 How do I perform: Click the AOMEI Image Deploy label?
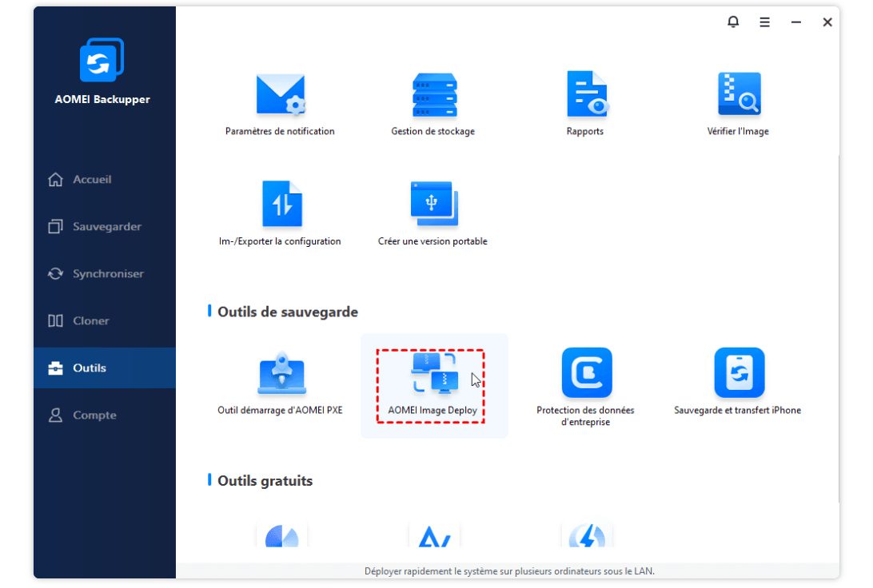(x=433, y=411)
